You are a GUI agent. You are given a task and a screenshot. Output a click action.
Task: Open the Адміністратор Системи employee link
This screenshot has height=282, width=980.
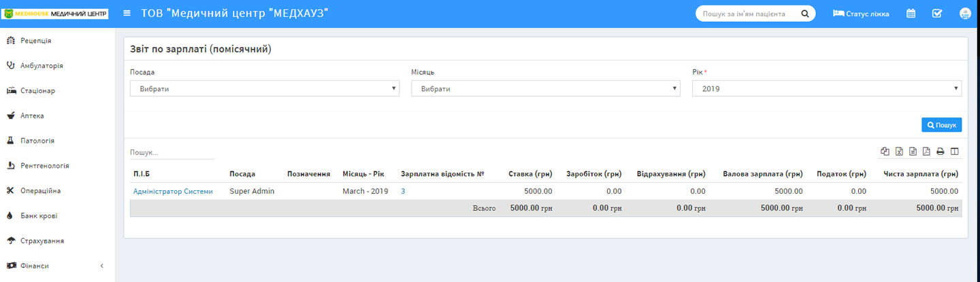173,192
